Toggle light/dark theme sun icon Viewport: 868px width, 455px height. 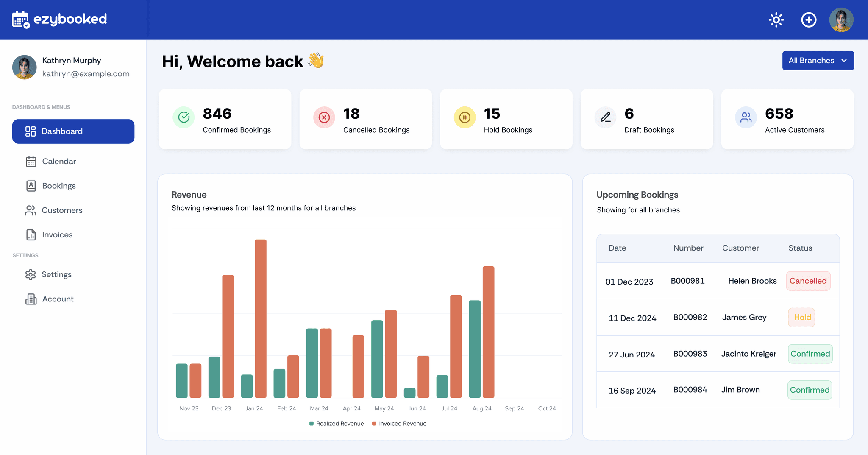(x=776, y=20)
